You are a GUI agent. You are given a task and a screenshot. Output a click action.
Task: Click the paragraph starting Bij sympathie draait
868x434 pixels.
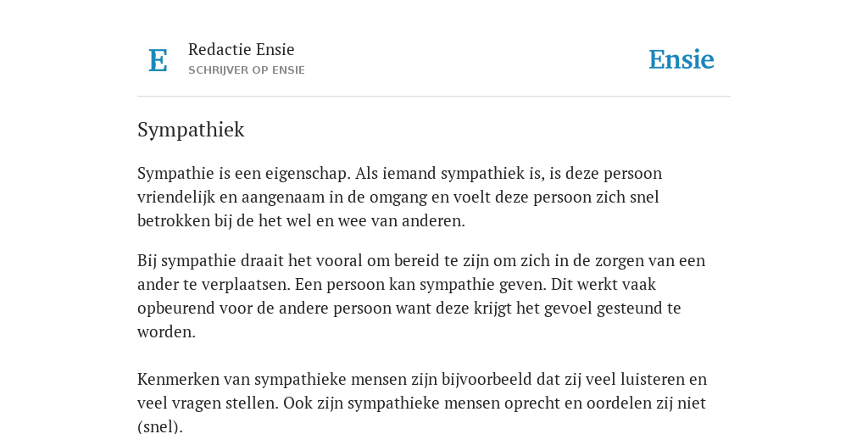point(421,296)
